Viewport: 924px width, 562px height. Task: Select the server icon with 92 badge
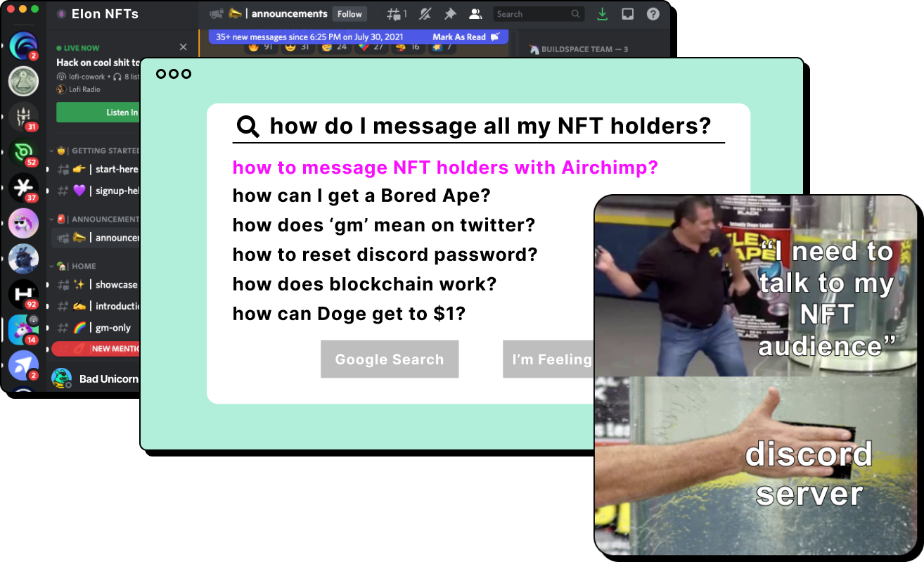pos(23,294)
